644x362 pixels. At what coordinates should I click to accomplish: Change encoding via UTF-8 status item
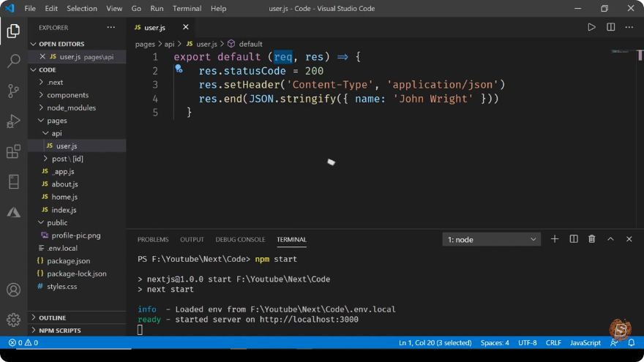(x=528, y=342)
